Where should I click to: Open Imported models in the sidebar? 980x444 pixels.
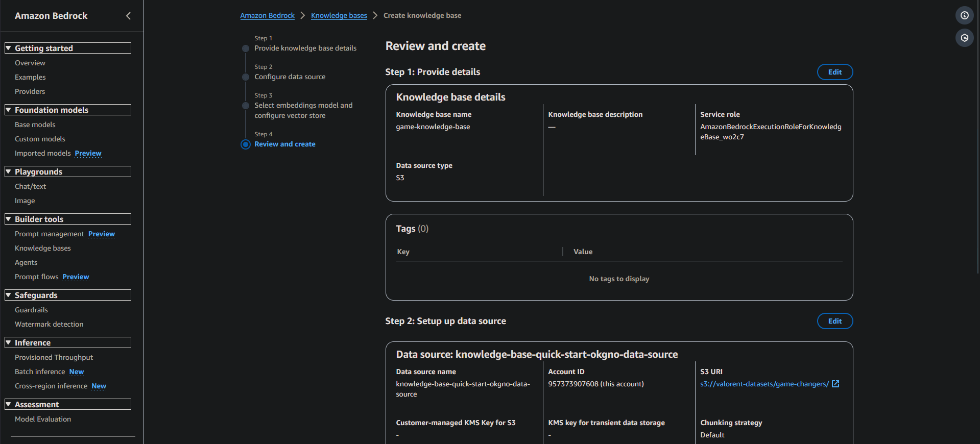coord(43,153)
